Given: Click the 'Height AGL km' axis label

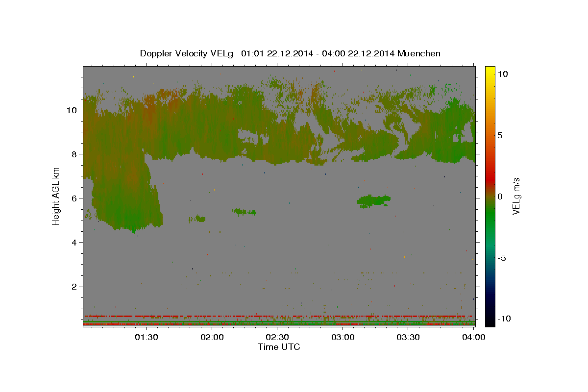Looking at the screenshot, I should coord(56,196).
